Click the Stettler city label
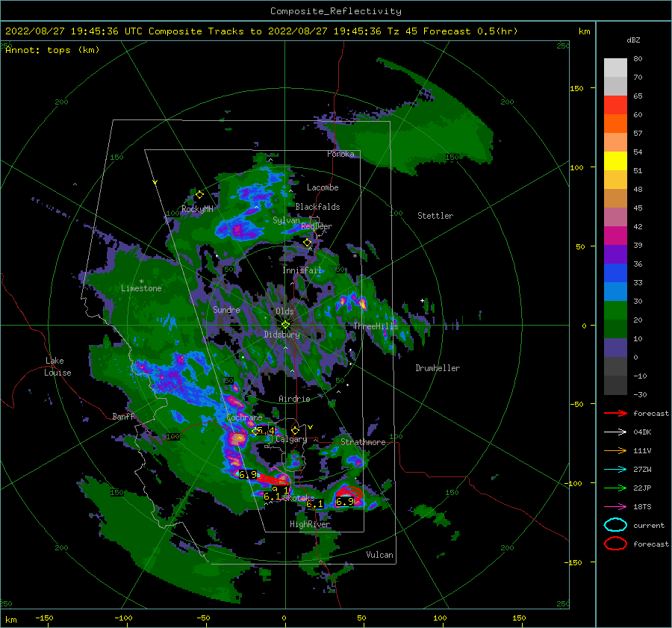The width and height of the screenshot is (672, 628). click(435, 216)
